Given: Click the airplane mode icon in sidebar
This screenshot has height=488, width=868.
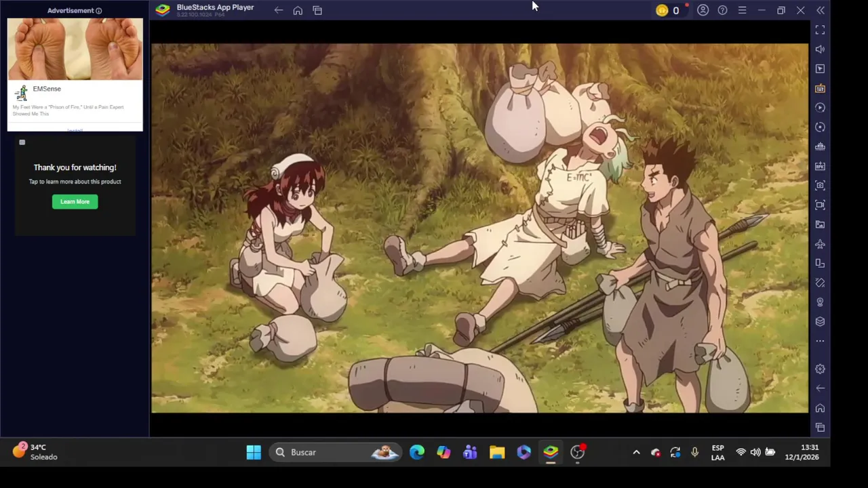Looking at the screenshot, I should (x=820, y=244).
